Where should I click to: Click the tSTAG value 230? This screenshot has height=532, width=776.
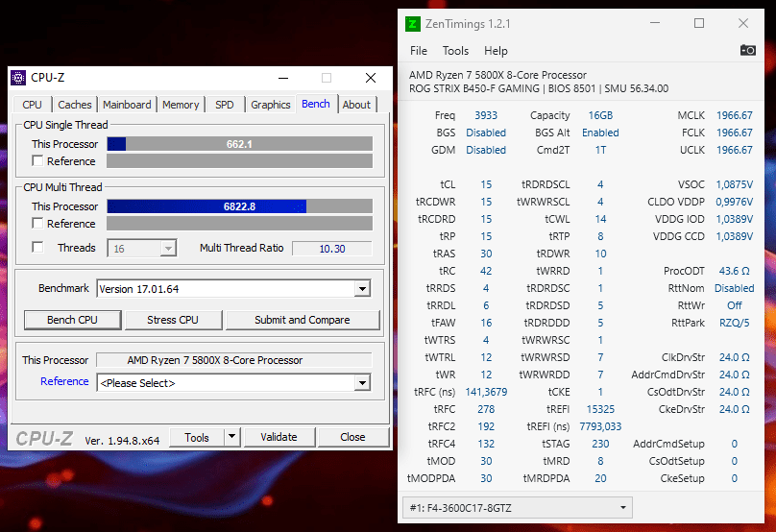click(600, 444)
